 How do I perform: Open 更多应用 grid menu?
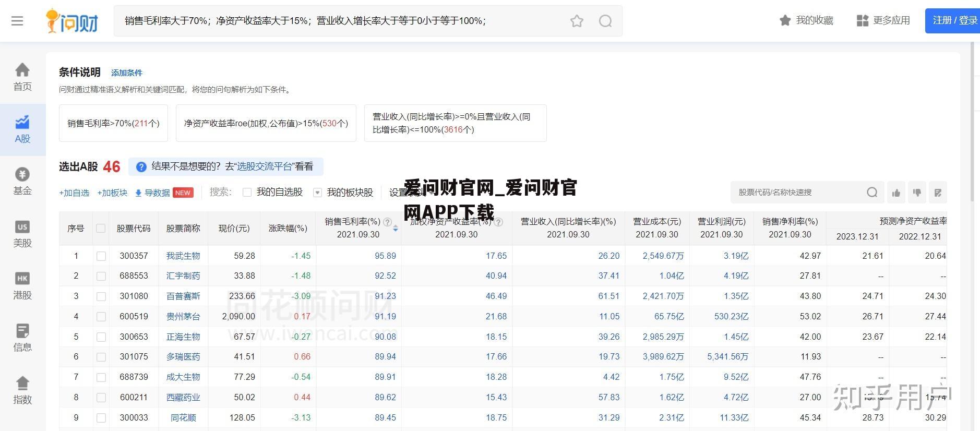click(x=883, y=20)
